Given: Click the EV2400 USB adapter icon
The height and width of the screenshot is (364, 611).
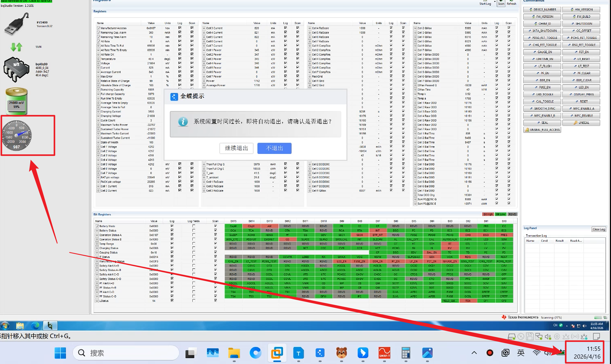Looking at the screenshot, I should point(16,24).
